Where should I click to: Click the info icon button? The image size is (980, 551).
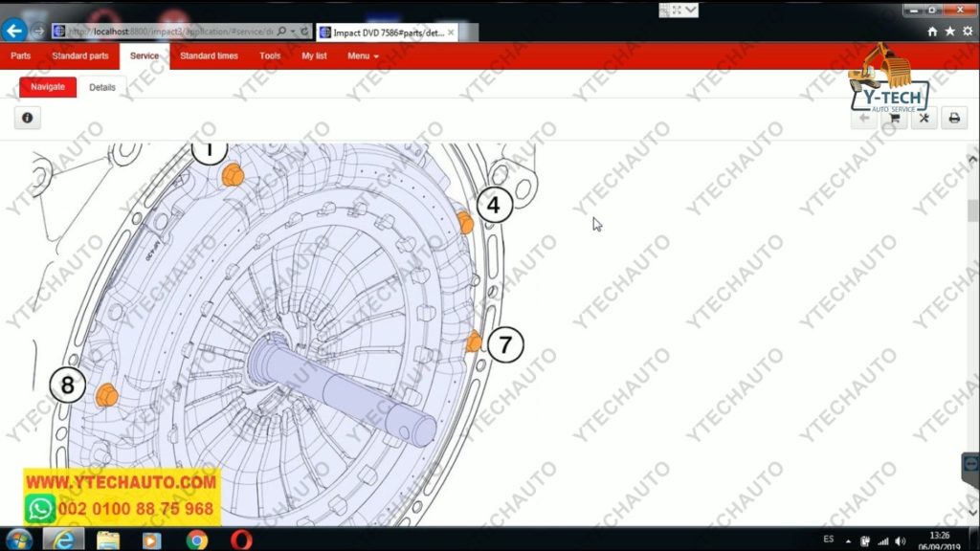point(28,118)
